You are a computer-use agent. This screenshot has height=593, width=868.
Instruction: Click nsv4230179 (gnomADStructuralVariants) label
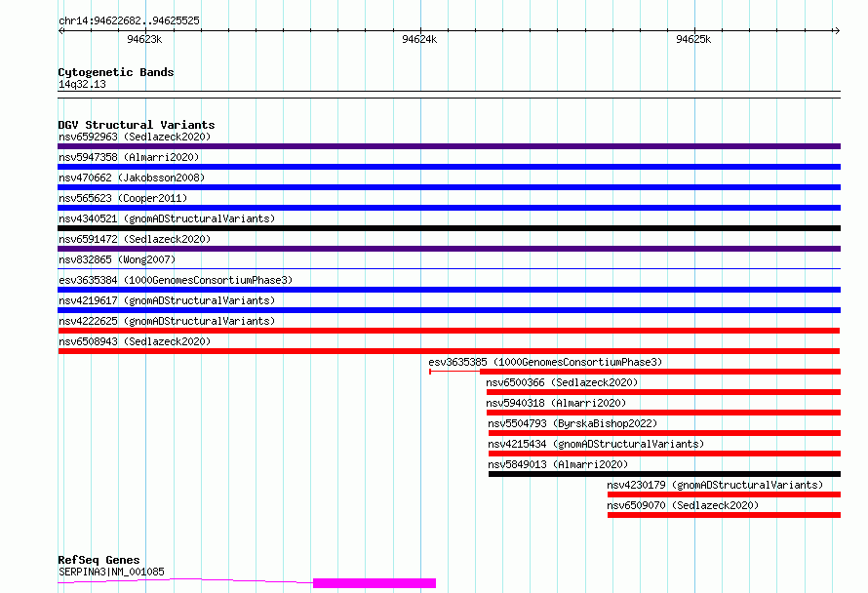click(x=715, y=485)
